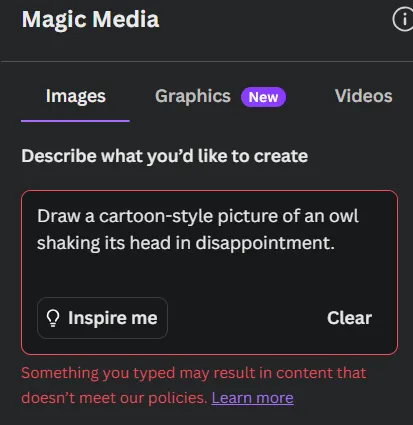The image size is (413, 425).
Task: Click the 'Describe what you'd like to create' heading
Action: [165, 156]
